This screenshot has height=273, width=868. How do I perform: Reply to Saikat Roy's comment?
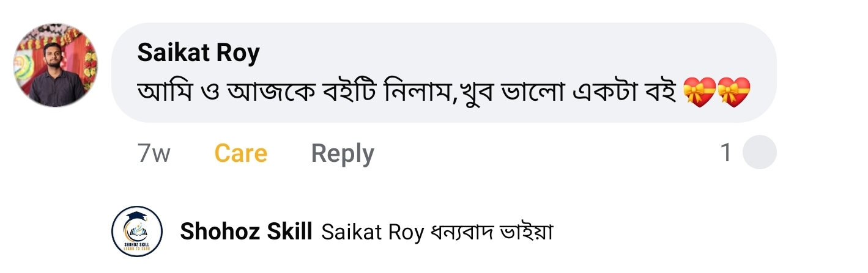pyautogui.click(x=343, y=153)
